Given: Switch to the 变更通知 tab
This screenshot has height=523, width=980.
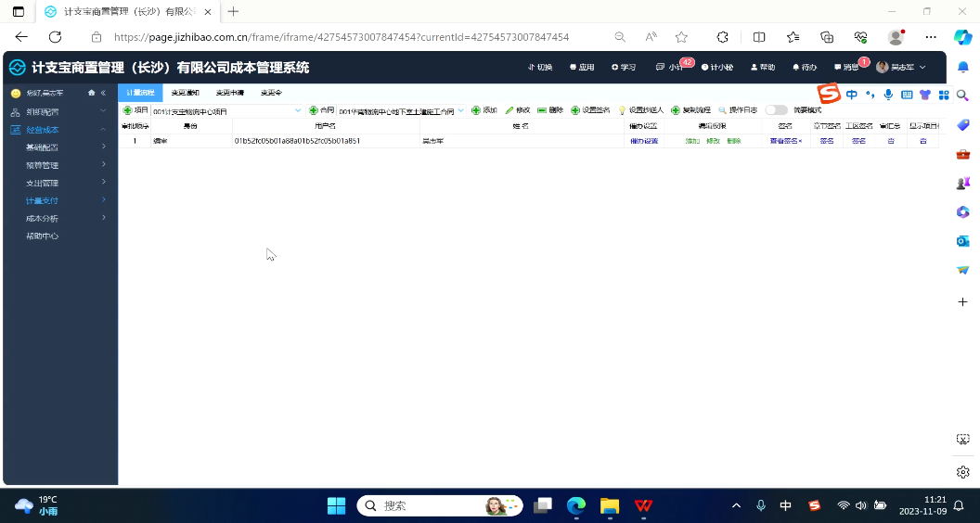Looking at the screenshot, I should [x=185, y=93].
